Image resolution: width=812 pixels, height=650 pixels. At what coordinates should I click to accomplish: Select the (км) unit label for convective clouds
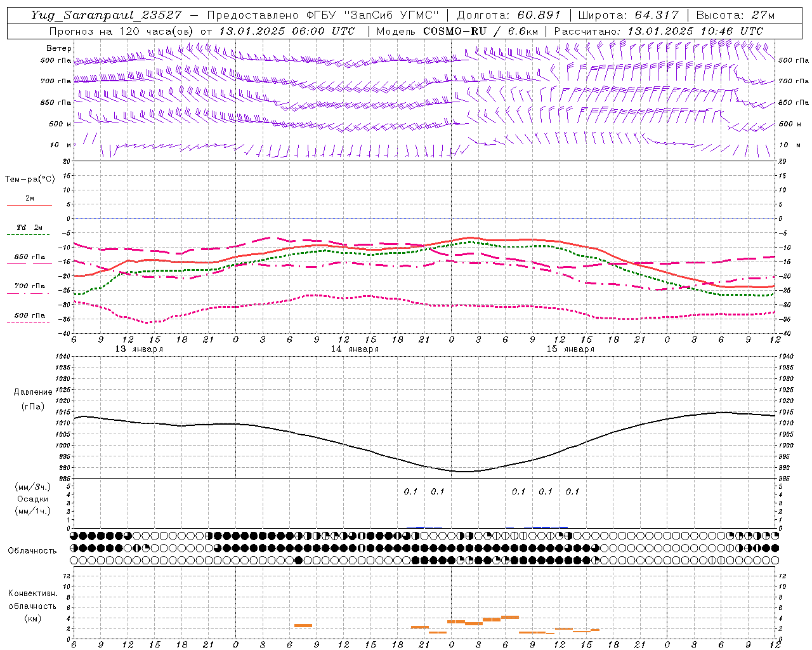click(33, 618)
